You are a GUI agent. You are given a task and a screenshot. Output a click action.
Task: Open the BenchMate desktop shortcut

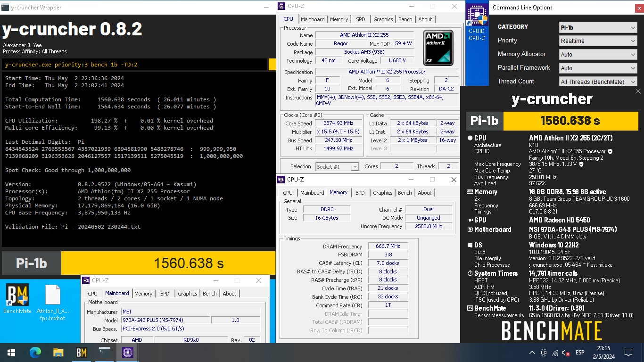click(17, 299)
